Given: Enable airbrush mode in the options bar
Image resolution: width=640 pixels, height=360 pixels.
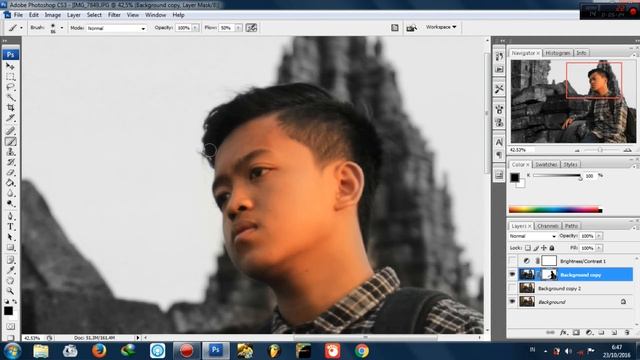Looking at the screenshot, I should 251,28.
